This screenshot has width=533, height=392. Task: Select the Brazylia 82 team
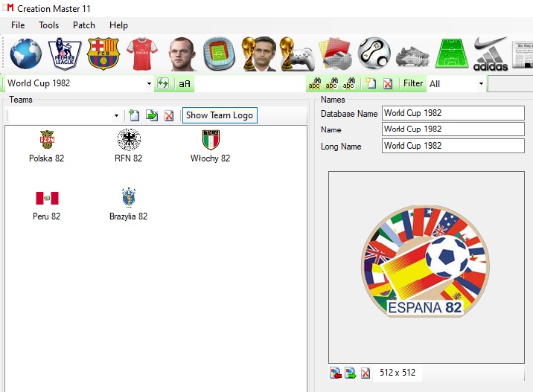129,204
